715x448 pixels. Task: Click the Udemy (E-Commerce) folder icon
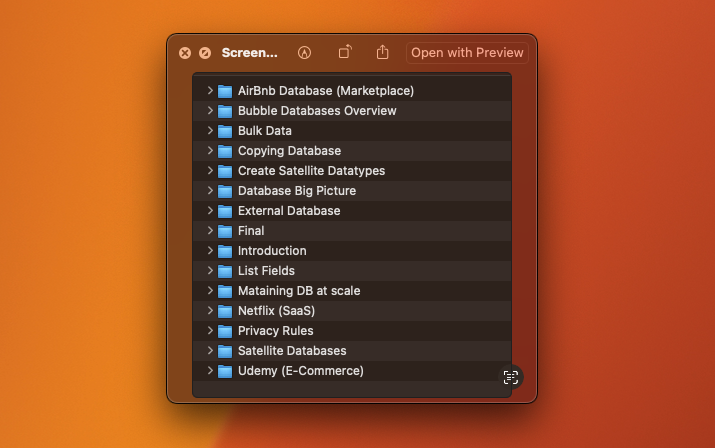225,371
